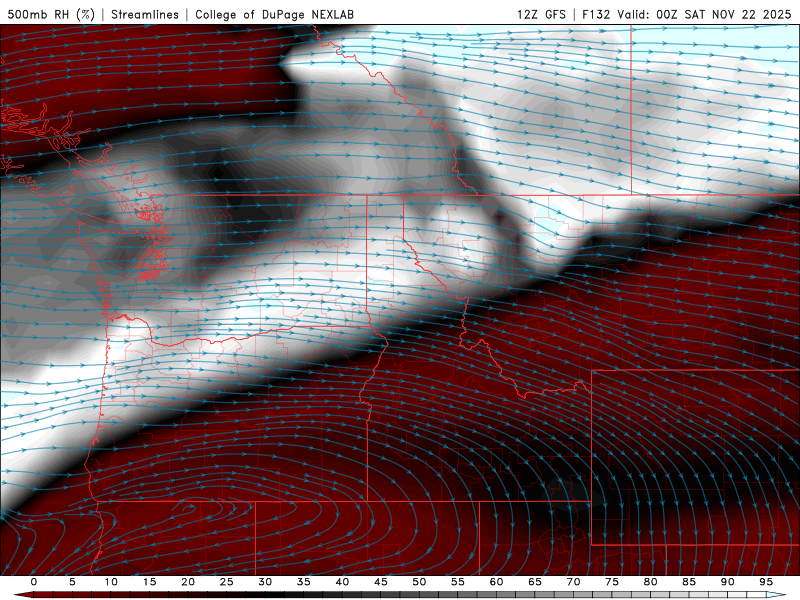Click the '85' color scale label

click(689, 582)
